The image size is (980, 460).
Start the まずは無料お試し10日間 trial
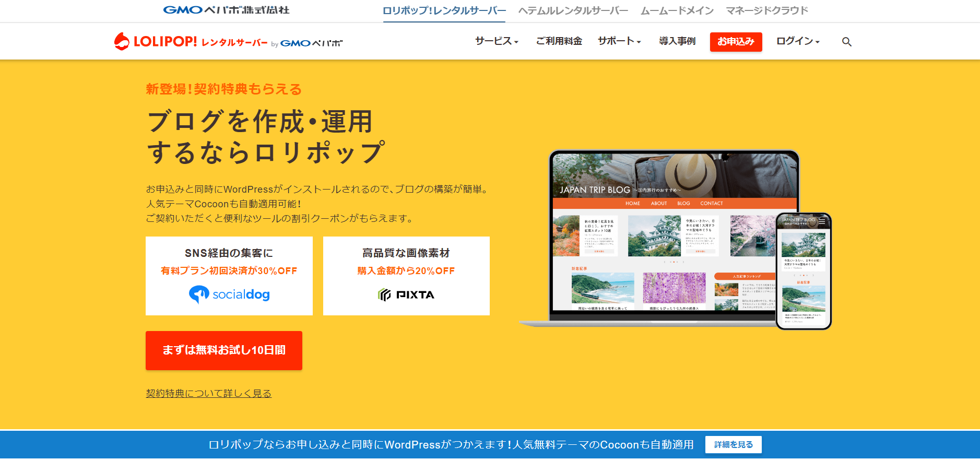(x=224, y=350)
